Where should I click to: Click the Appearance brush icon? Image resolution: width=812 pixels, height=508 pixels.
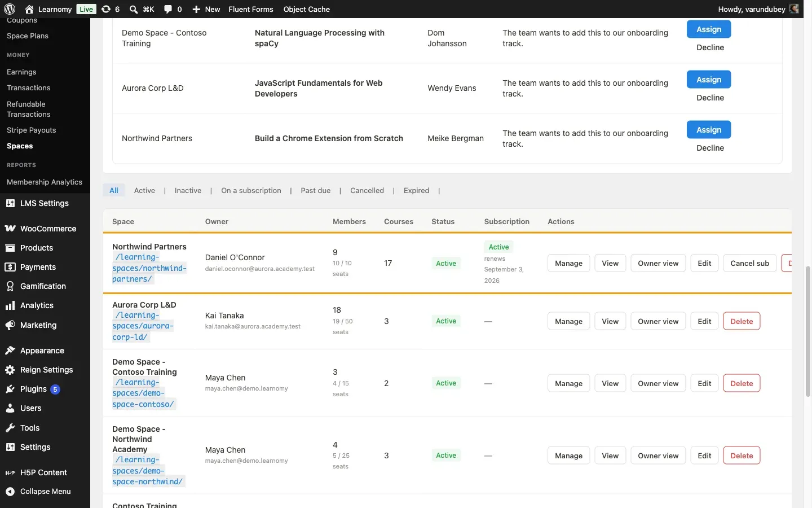tap(10, 351)
